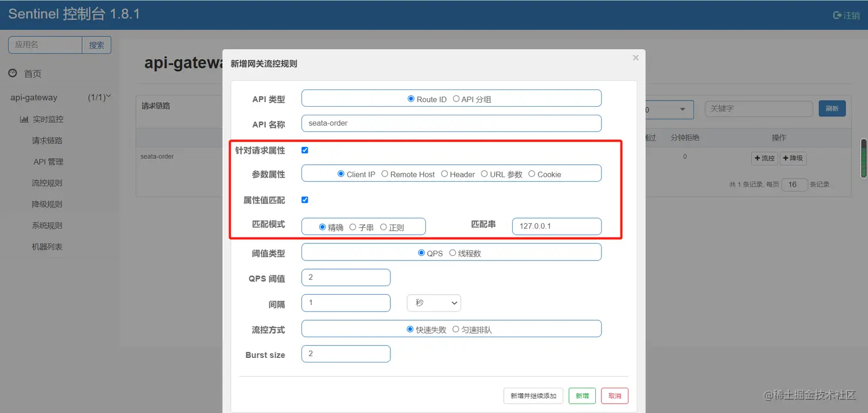Click the 刷新 button
This screenshot has height=413, width=868.
coord(832,108)
